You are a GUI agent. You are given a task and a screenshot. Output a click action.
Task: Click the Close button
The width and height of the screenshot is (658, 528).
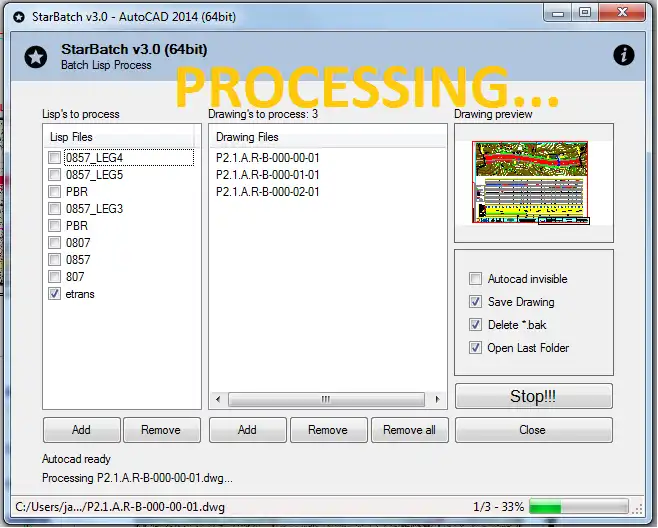tap(534, 430)
